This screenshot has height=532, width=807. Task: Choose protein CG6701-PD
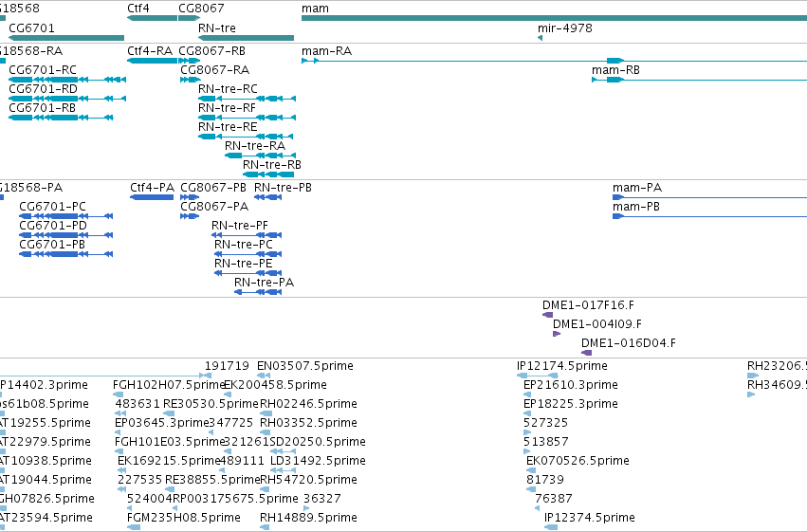(53, 226)
